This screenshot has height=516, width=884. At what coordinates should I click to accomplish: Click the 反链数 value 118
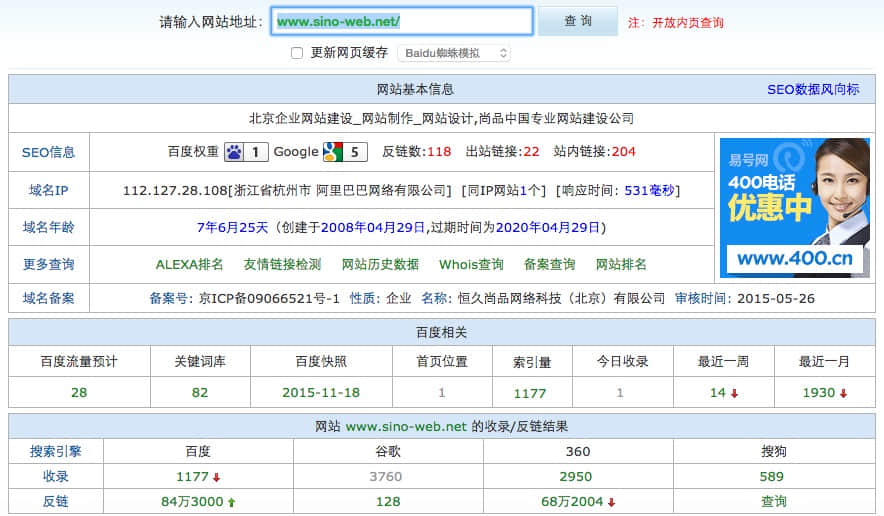439,152
